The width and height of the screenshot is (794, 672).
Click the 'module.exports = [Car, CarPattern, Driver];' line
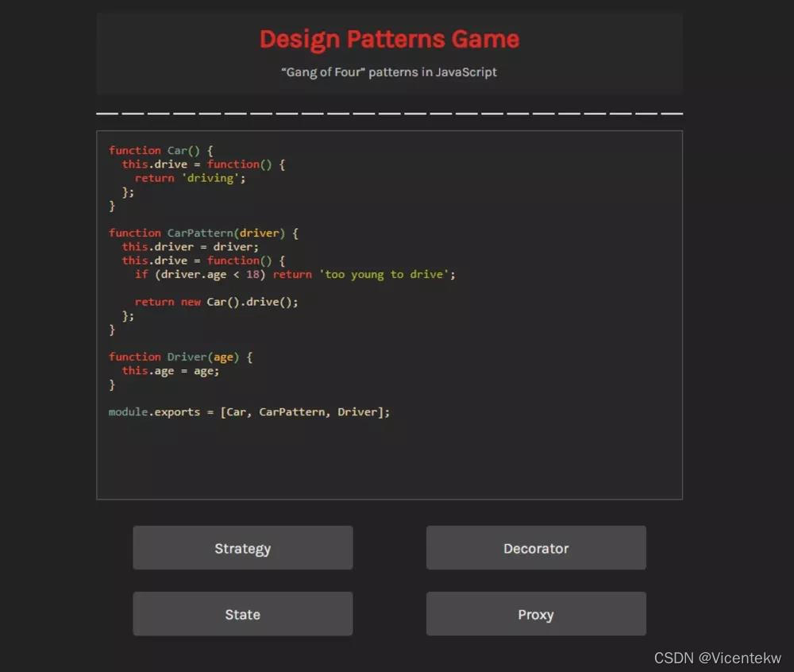249,412
